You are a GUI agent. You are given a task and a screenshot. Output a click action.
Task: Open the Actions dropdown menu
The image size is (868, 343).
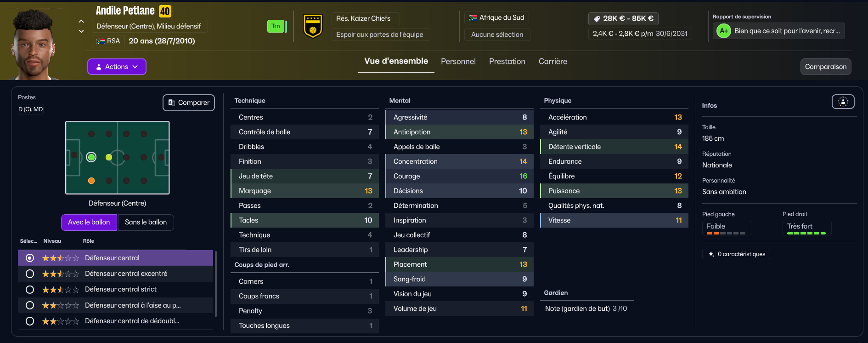click(117, 67)
